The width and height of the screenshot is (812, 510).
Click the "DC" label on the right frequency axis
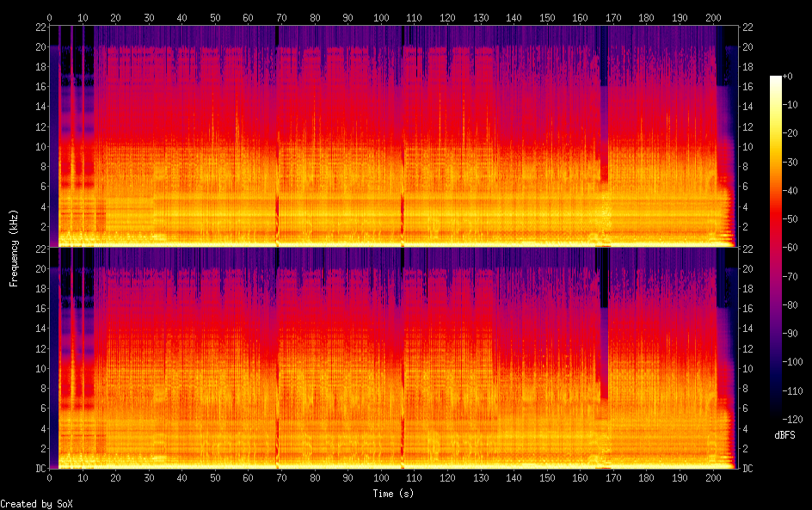[747, 469]
